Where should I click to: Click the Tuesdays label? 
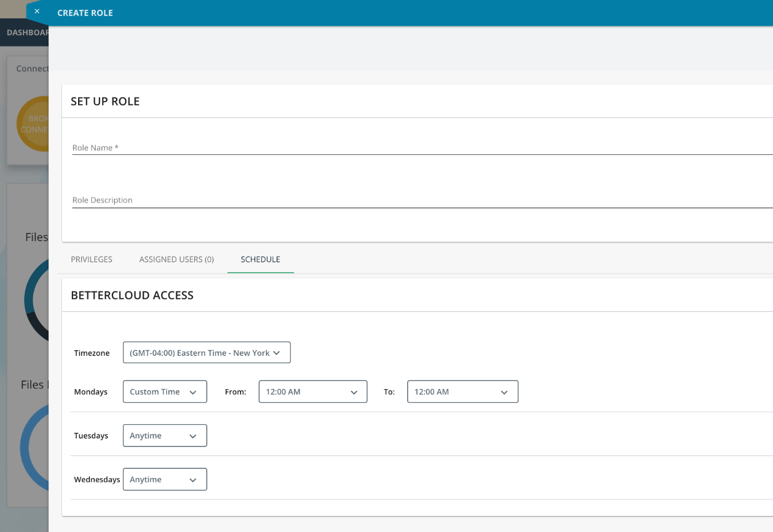pyautogui.click(x=91, y=436)
